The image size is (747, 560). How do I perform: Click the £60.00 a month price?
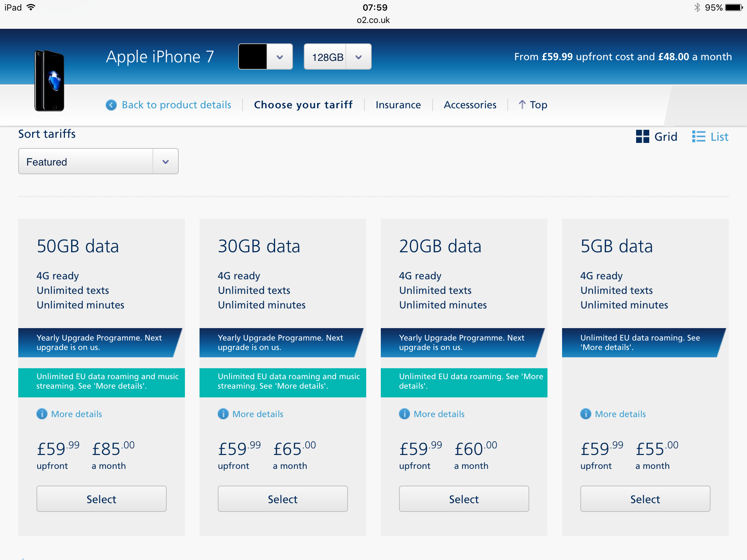476,455
